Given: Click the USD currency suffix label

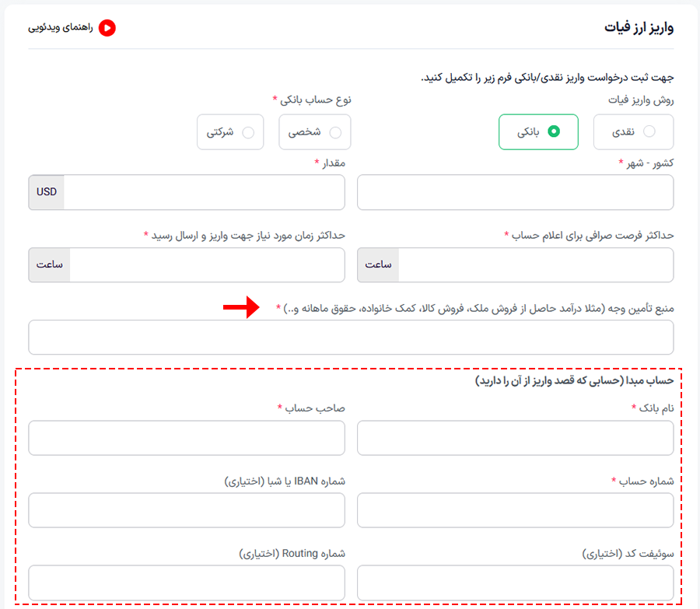Looking at the screenshot, I should (x=47, y=192).
